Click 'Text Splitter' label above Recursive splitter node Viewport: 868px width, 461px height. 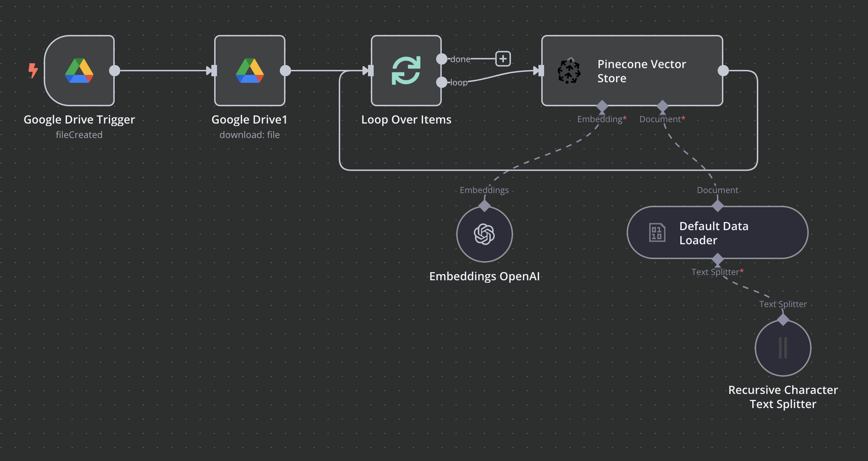(783, 304)
